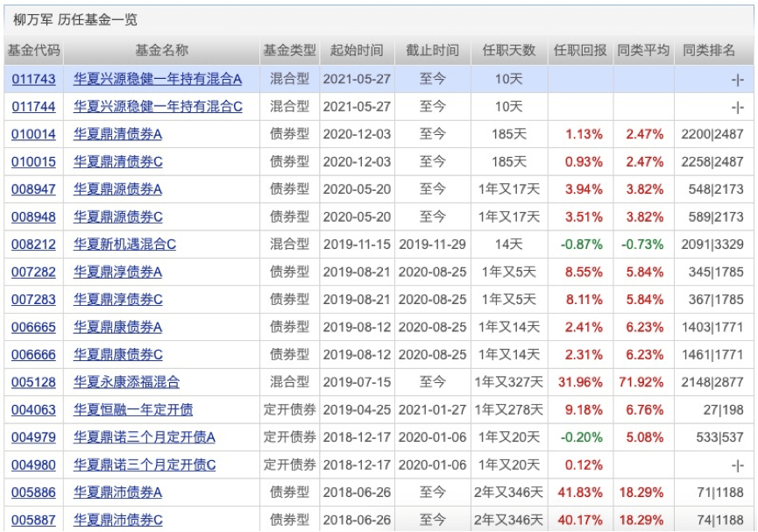The width and height of the screenshot is (758, 532).
Task: Open fund code link 008948
Action: tap(33, 216)
